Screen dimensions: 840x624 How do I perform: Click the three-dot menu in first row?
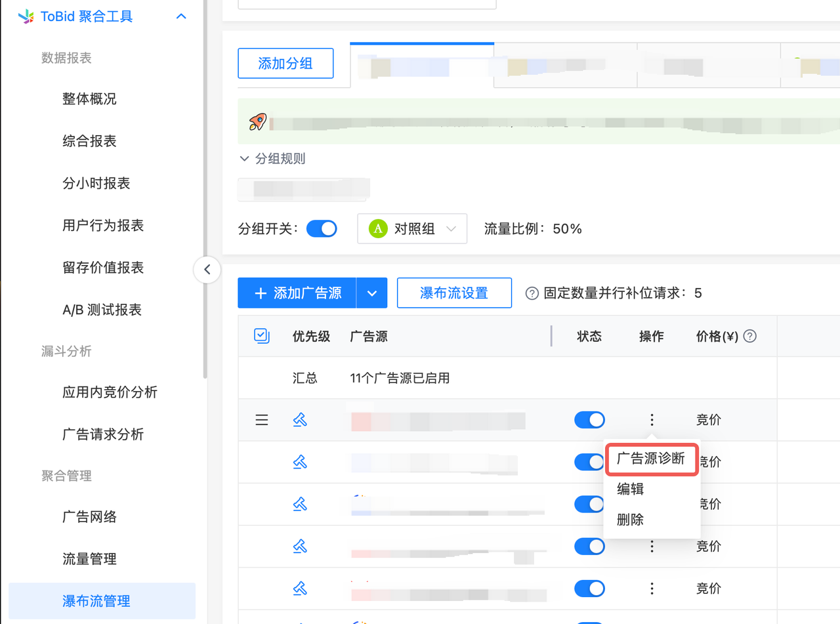coord(652,420)
